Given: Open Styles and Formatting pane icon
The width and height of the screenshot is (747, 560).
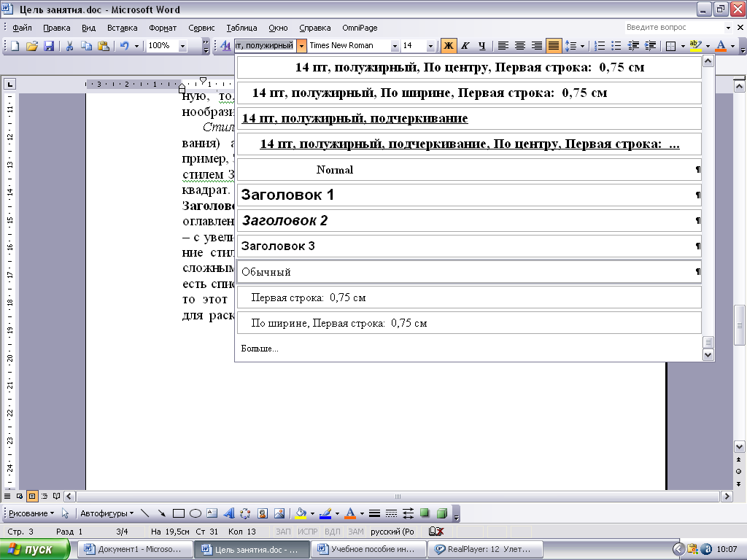Looking at the screenshot, I should click(226, 46).
